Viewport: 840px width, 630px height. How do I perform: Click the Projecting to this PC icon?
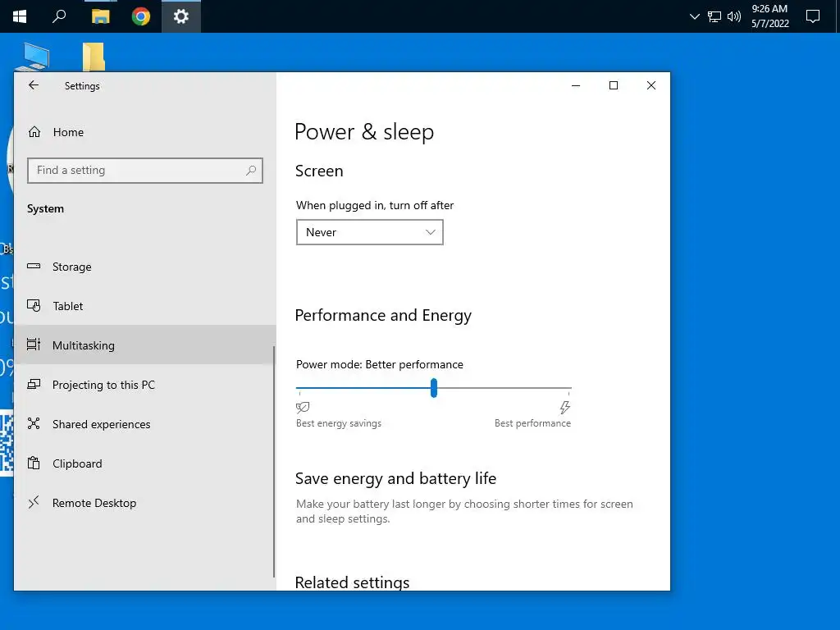(x=34, y=384)
